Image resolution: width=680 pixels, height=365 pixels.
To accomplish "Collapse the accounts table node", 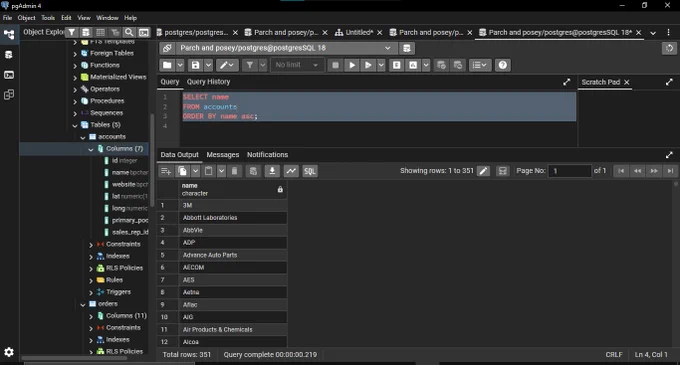I will pyautogui.click(x=83, y=137).
